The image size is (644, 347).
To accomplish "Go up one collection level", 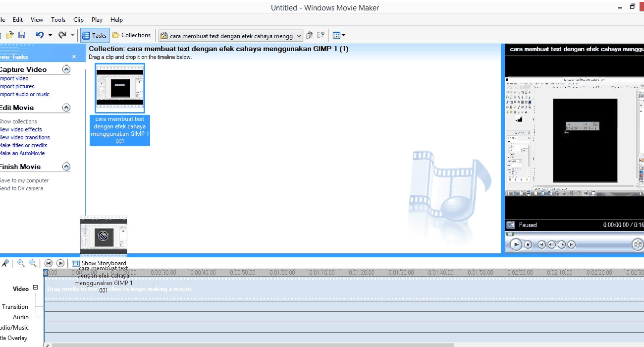I will point(309,35).
